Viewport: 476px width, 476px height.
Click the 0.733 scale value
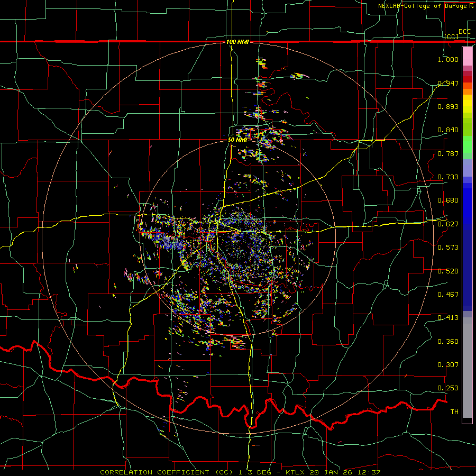point(448,177)
